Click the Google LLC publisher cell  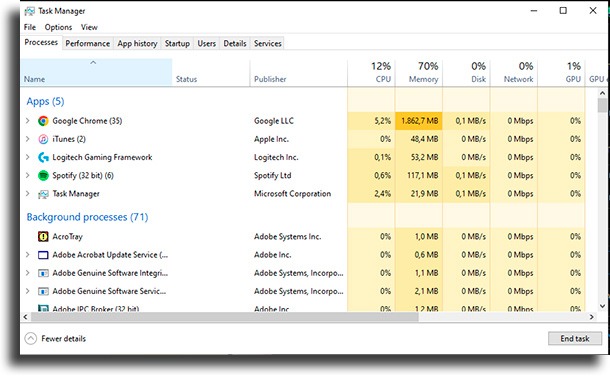[x=274, y=121]
